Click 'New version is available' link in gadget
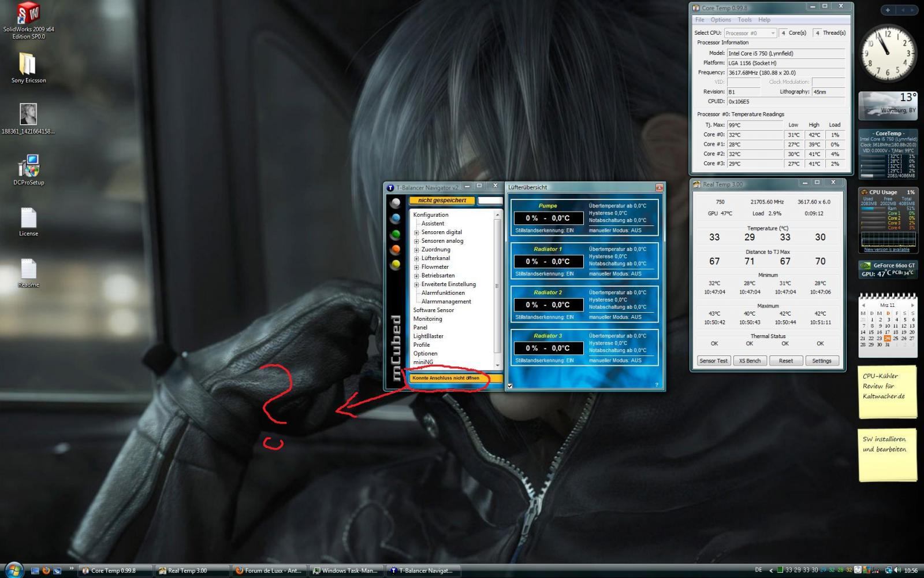This screenshot has width=924, height=578. pos(886,250)
